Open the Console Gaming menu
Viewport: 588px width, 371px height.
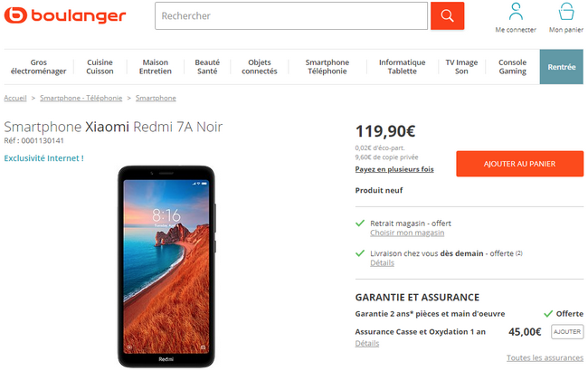tap(512, 67)
